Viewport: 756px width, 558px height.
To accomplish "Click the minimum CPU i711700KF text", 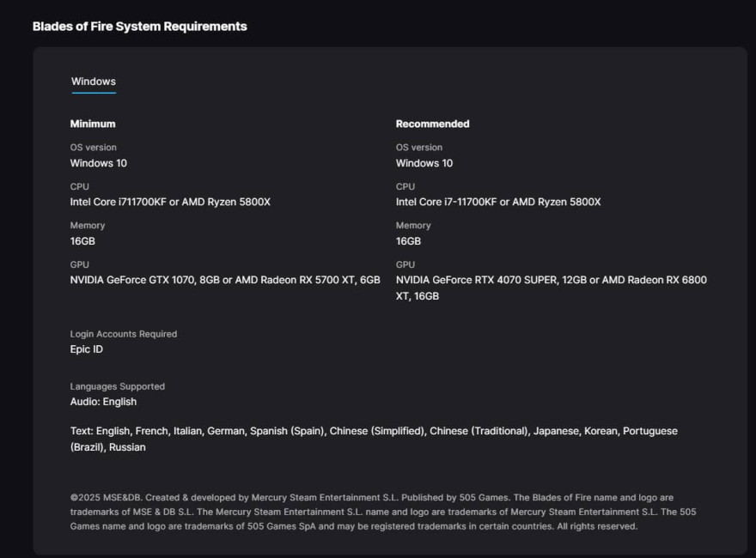I will [170, 202].
